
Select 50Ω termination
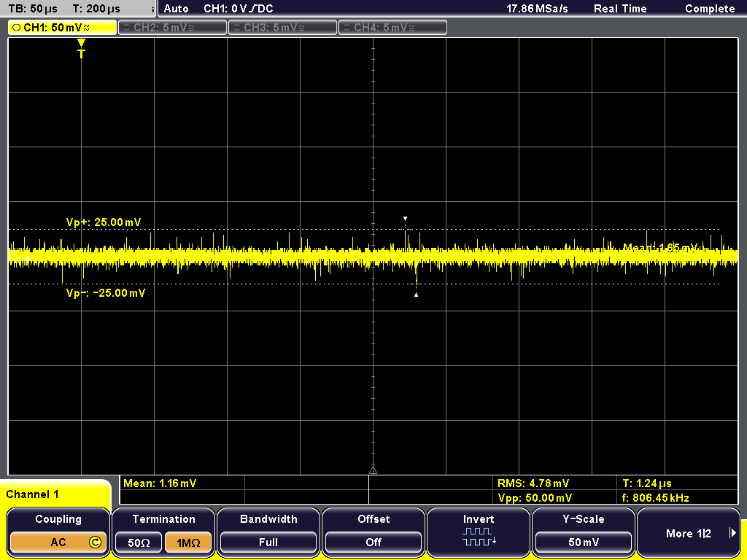point(138,542)
